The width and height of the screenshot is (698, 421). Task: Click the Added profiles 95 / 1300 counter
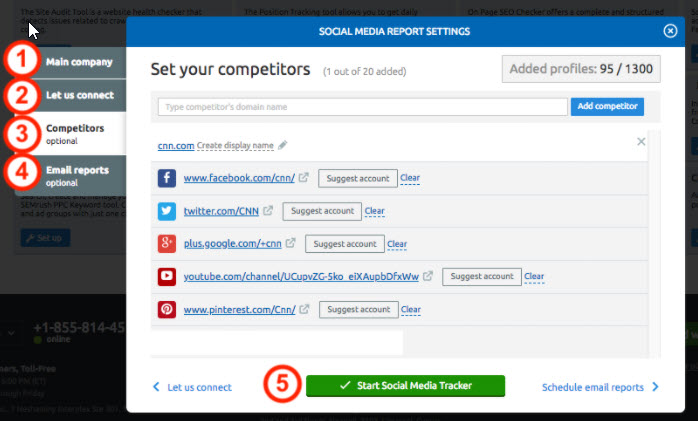(581, 69)
